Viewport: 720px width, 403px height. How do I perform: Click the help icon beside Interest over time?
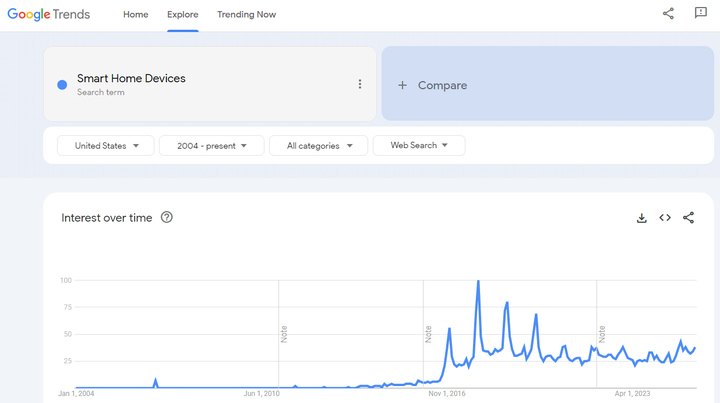tap(167, 217)
